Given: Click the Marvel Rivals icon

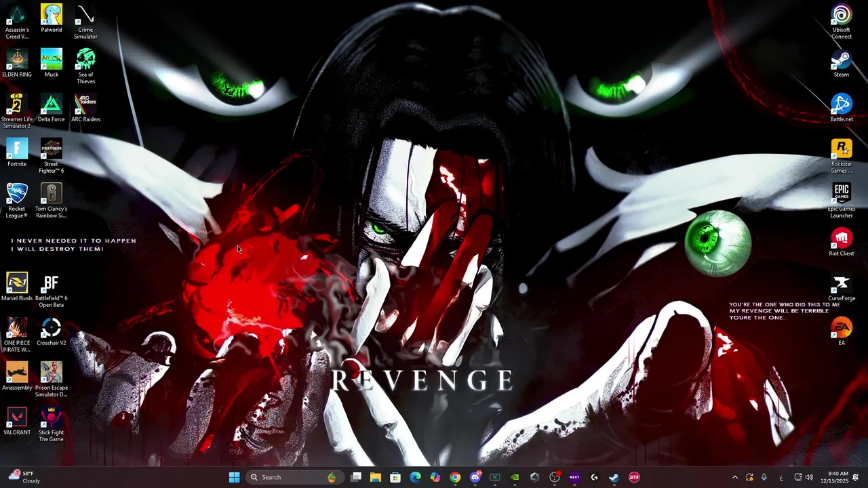Looking at the screenshot, I should tap(17, 287).
